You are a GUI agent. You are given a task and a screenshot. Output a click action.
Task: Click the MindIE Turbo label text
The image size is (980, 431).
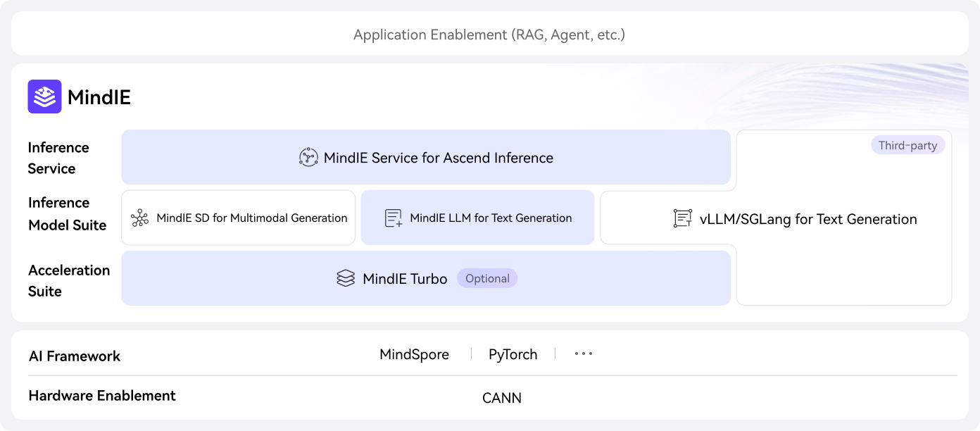click(405, 279)
